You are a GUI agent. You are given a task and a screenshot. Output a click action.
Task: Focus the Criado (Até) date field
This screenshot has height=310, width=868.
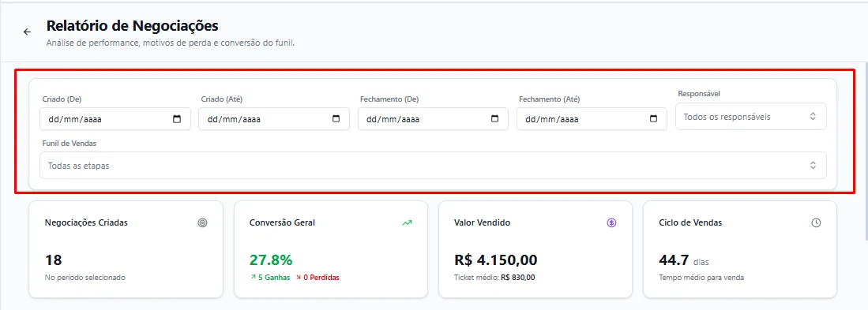tap(274, 119)
